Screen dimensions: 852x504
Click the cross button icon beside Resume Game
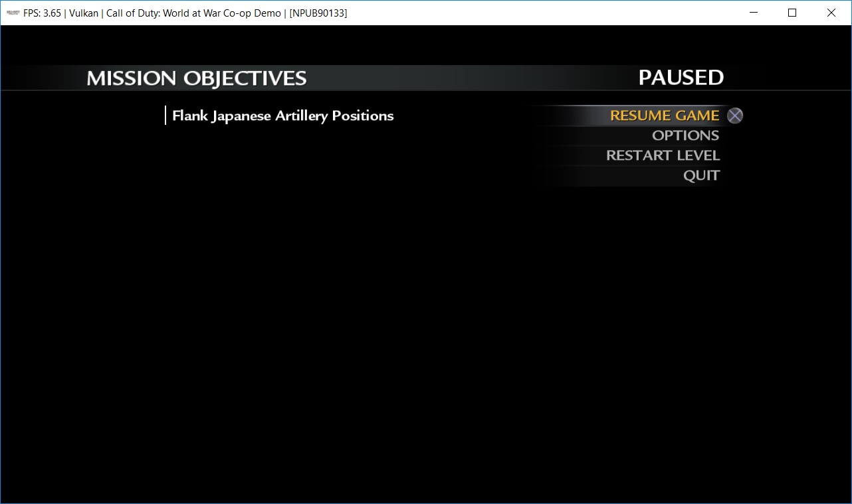pos(734,116)
